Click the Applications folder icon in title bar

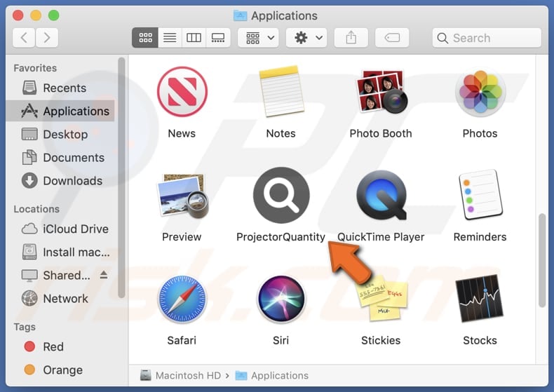point(241,15)
